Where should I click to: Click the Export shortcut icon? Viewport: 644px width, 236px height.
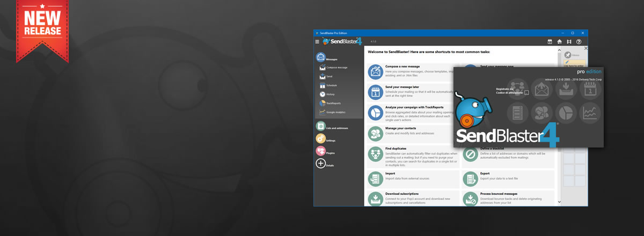[470, 179]
